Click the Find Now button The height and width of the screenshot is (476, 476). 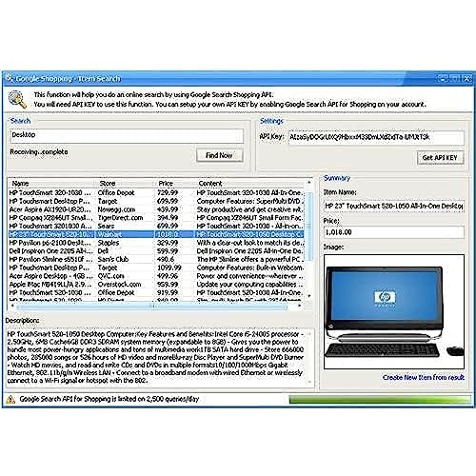coord(220,155)
